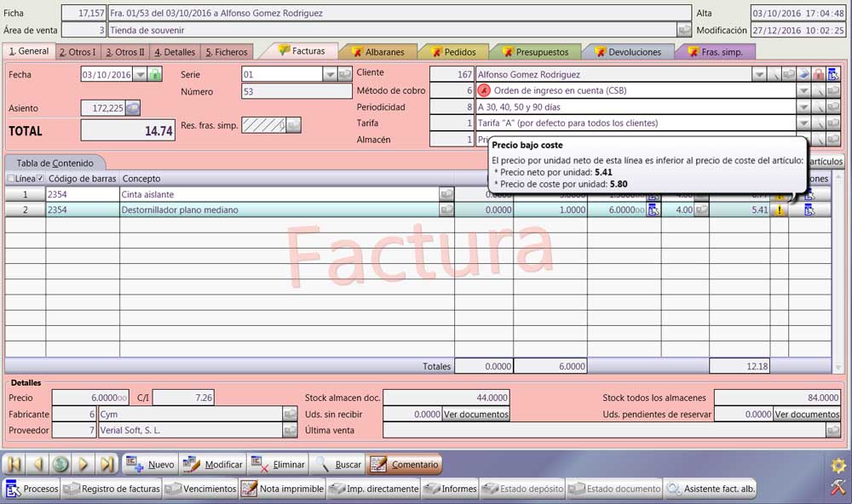The height and width of the screenshot is (504, 852).
Task: Click the green padlock next to Fecha
Action: pyautogui.click(x=155, y=75)
